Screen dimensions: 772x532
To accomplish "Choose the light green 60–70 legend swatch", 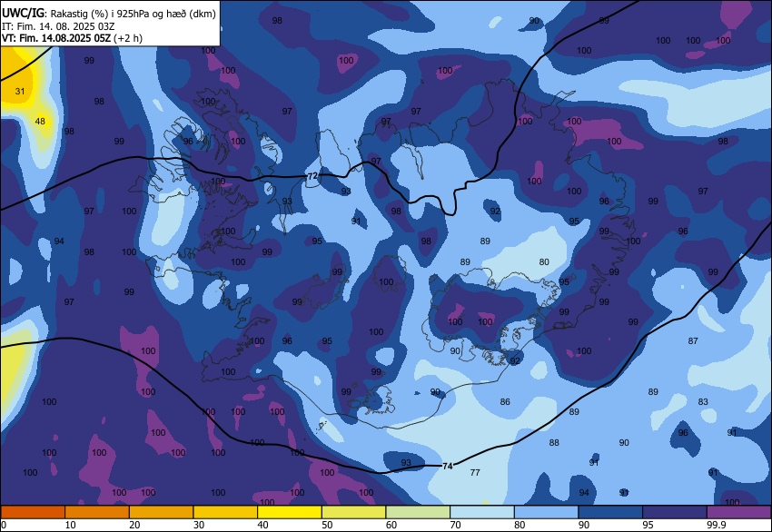I will (418, 512).
